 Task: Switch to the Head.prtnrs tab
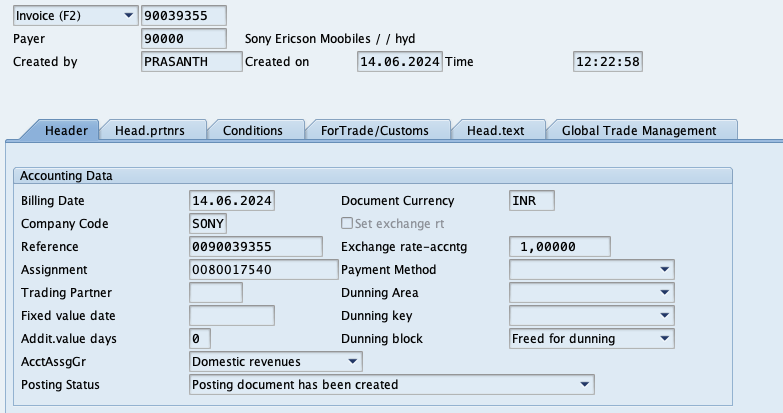pyautogui.click(x=157, y=130)
